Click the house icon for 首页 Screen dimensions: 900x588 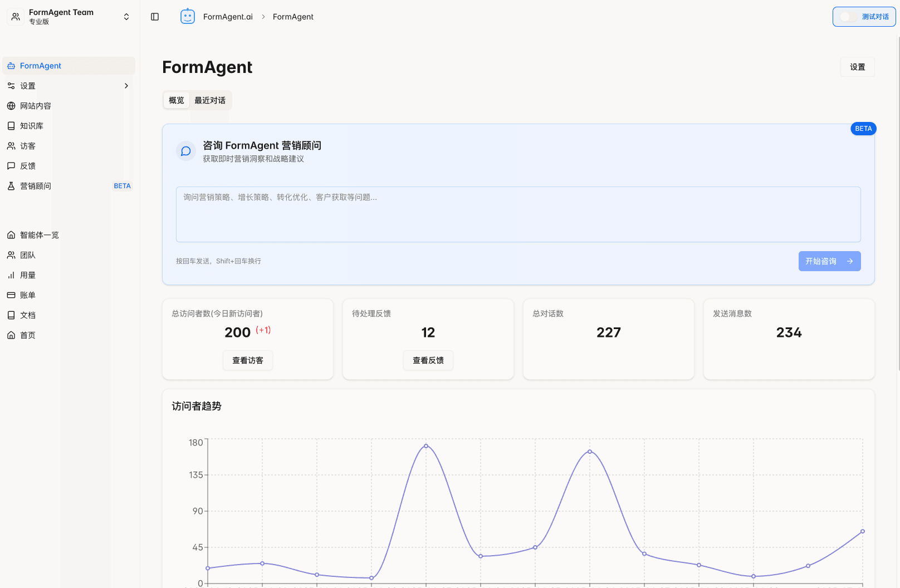(11, 335)
